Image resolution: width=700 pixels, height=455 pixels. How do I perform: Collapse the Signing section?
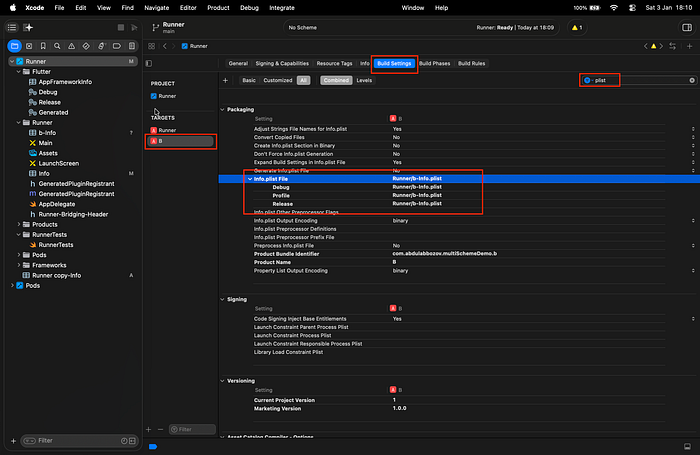223,300
